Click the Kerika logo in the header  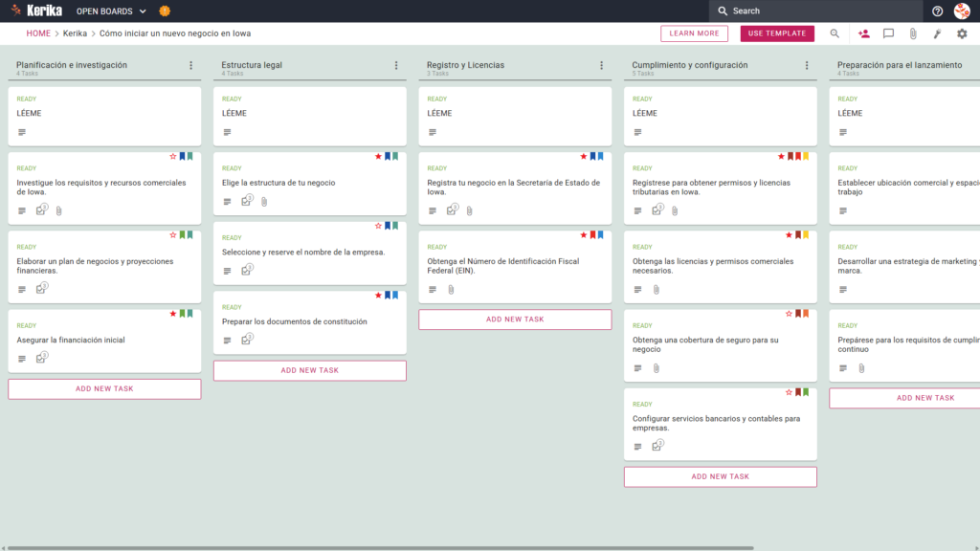(x=36, y=11)
